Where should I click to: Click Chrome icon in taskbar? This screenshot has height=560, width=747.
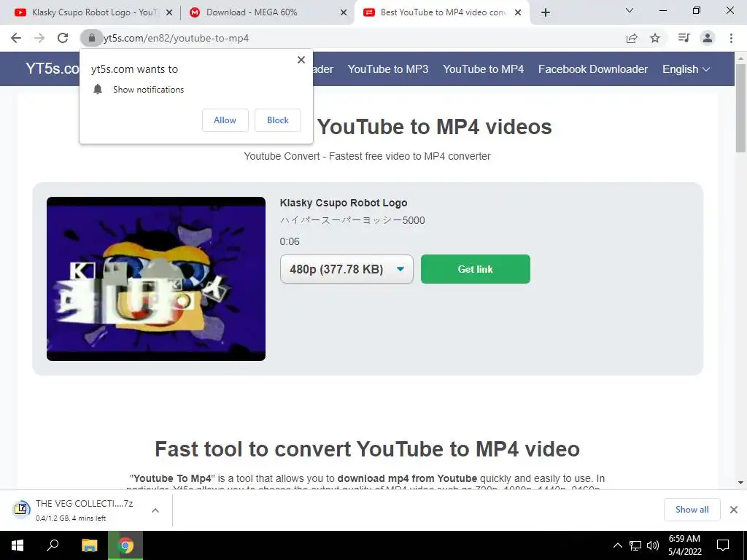pyautogui.click(x=125, y=545)
